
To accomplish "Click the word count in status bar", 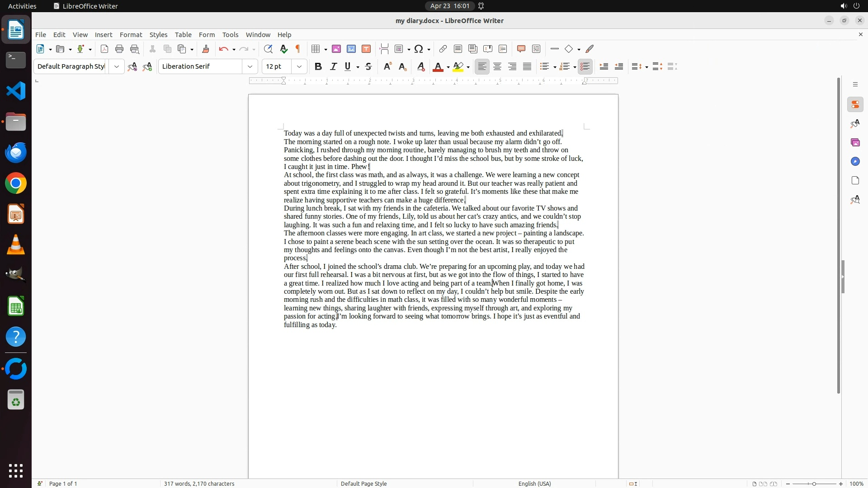I will point(199,483).
